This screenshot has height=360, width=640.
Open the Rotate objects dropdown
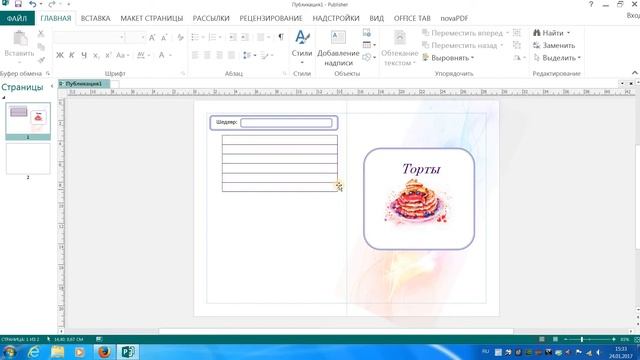click(x=519, y=58)
